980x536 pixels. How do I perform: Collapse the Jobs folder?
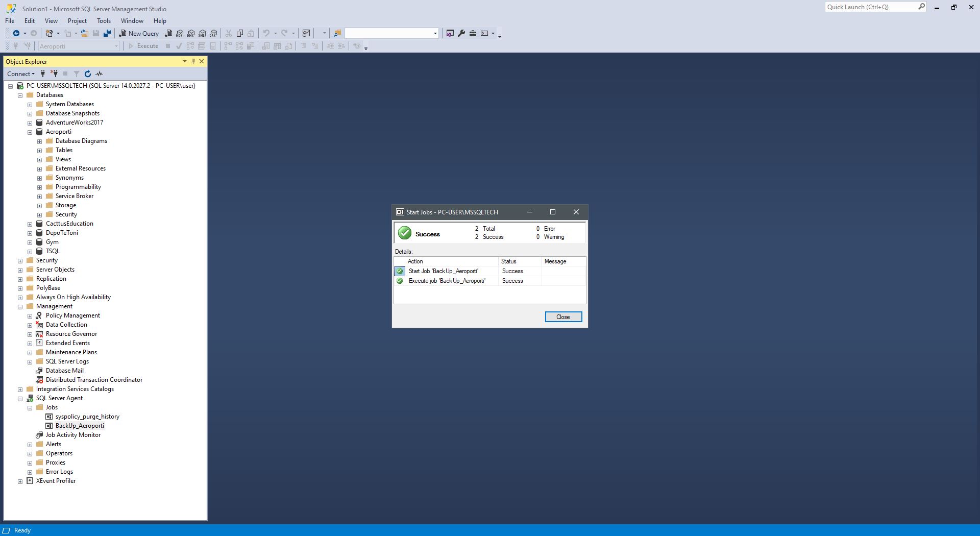tap(30, 408)
